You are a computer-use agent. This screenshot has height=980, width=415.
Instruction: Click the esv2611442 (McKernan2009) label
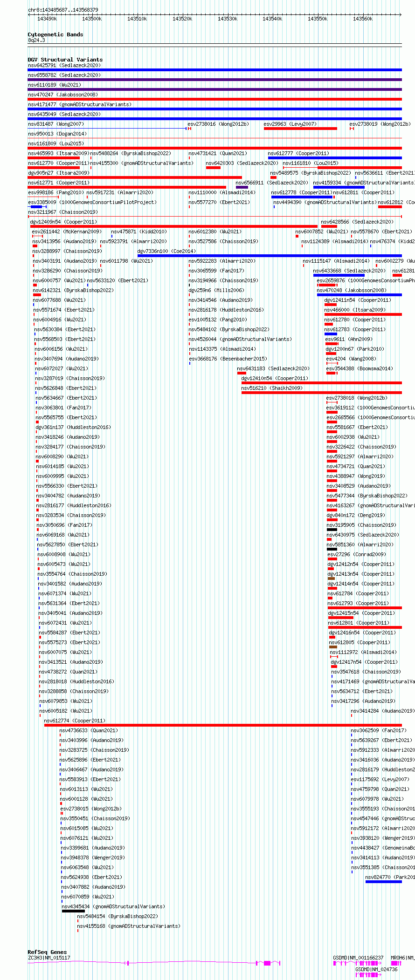(67, 231)
